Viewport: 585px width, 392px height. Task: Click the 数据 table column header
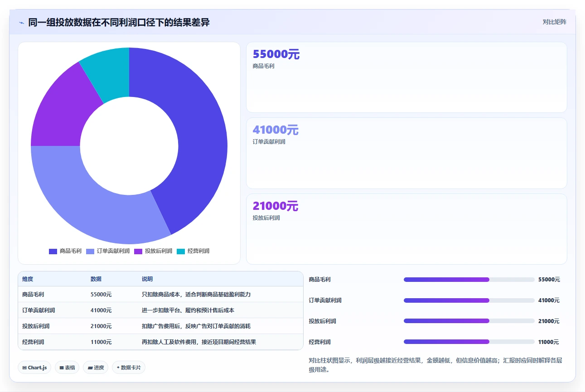pos(96,279)
